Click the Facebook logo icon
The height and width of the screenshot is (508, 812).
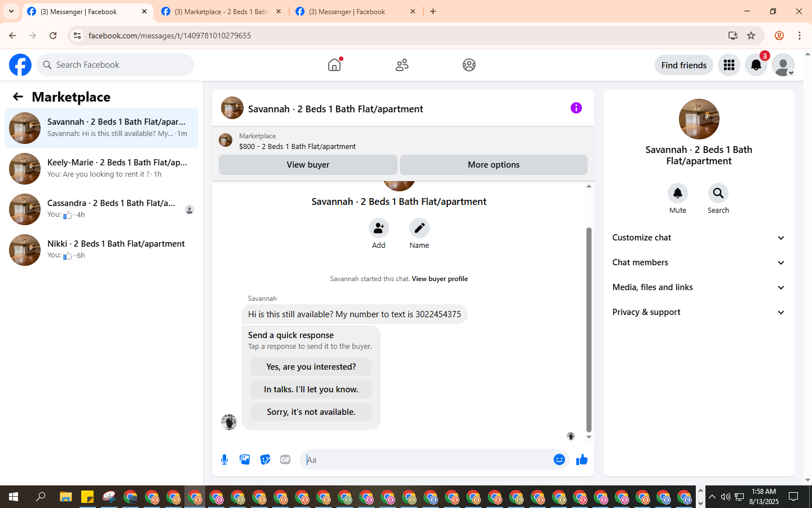[x=20, y=65]
